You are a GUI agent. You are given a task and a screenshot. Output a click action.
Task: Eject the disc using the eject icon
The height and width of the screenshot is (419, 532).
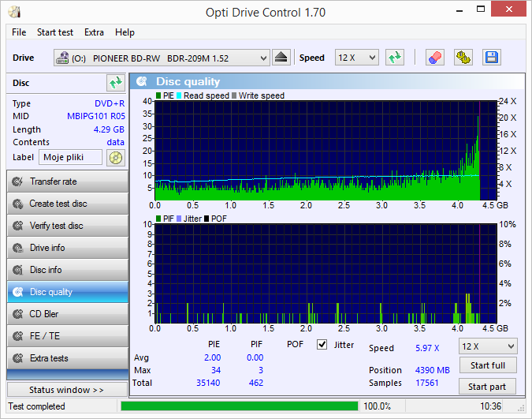(x=281, y=58)
